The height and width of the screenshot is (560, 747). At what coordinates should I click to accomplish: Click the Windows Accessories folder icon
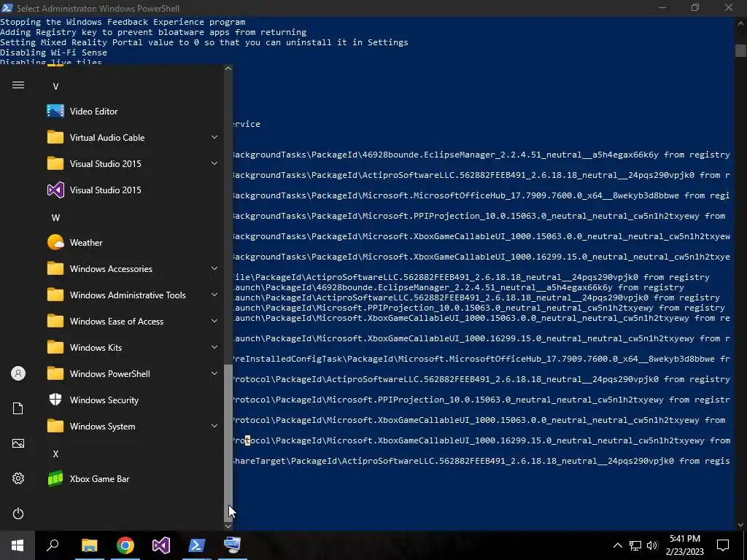[x=55, y=268]
